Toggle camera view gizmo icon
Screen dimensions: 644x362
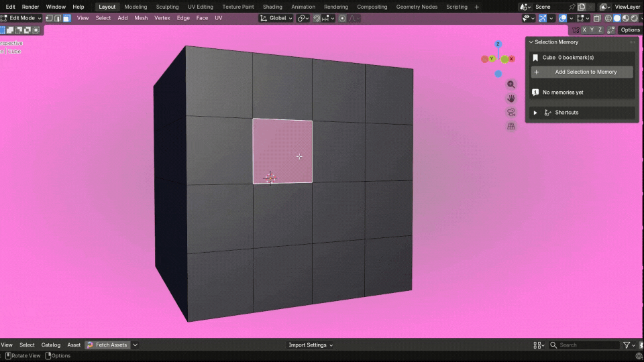click(511, 113)
